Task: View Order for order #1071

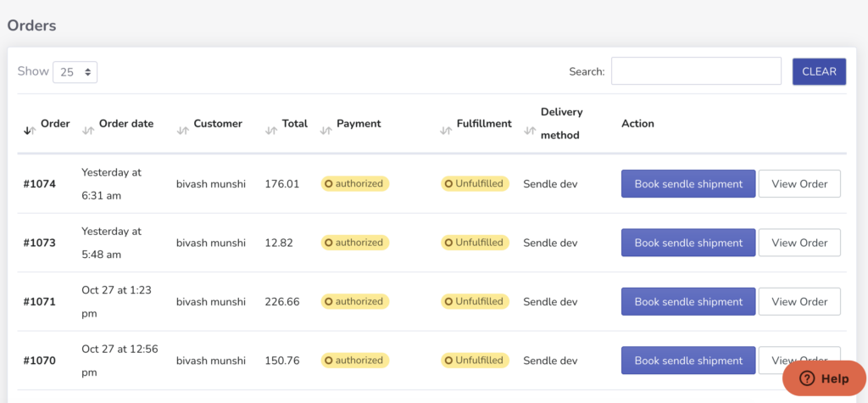Action: (x=798, y=301)
